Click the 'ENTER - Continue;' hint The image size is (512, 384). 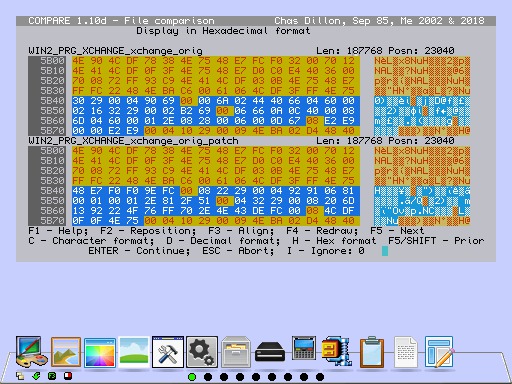(139, 251)
